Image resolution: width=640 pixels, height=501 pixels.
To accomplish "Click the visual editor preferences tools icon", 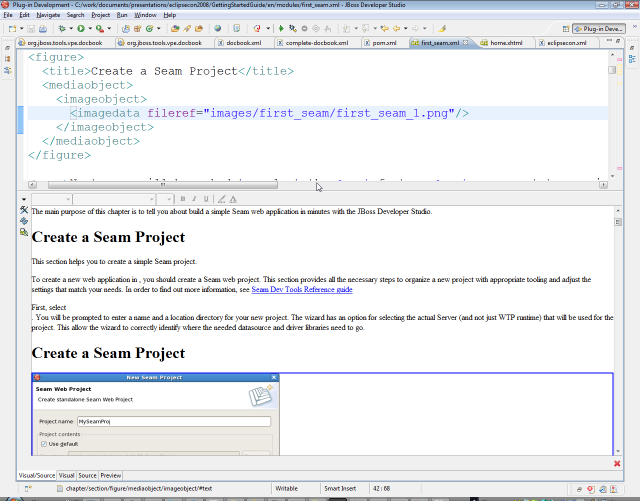I will 24,210.
